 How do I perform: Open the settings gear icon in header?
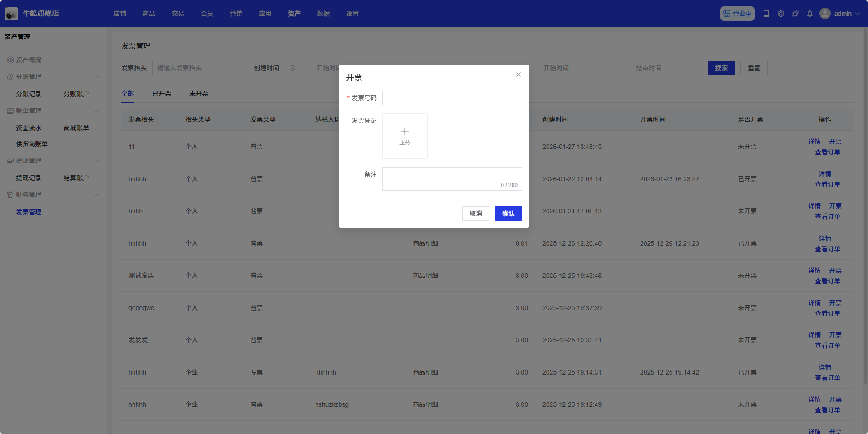pyautogui.click(x=780, y=14)
